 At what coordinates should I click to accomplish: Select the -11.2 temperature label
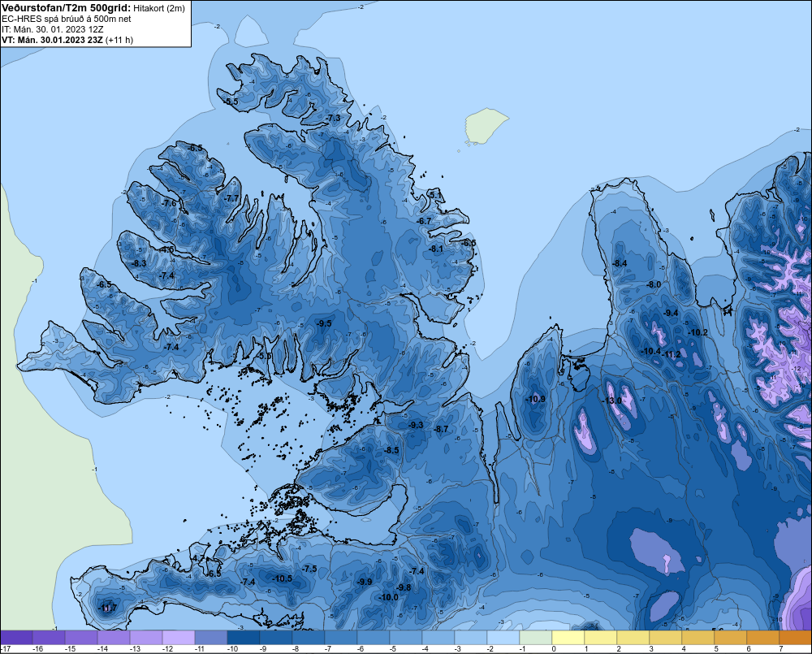pos(672,354)
